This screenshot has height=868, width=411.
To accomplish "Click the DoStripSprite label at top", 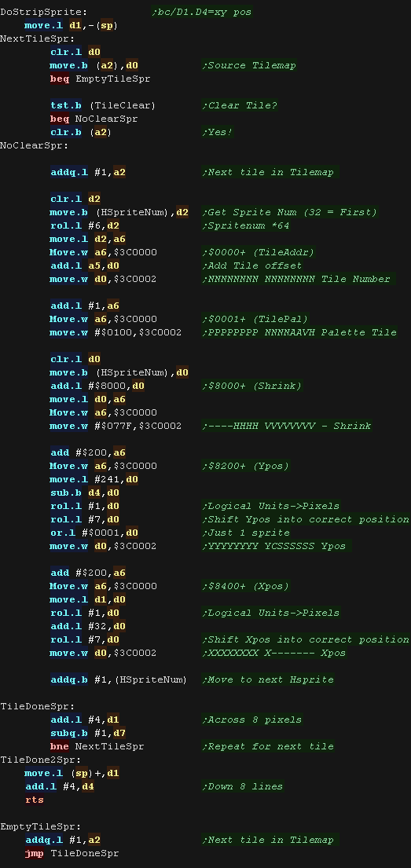I will coord(44,12).
